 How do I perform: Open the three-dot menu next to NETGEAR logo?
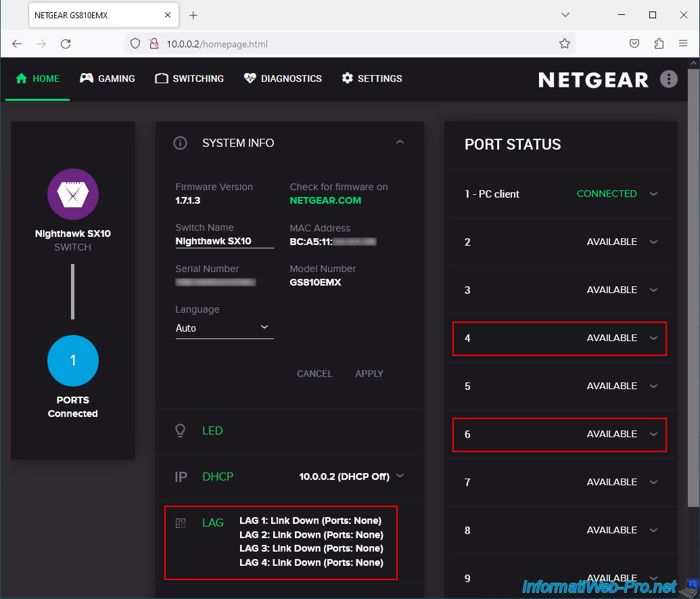tap(668, 79)
